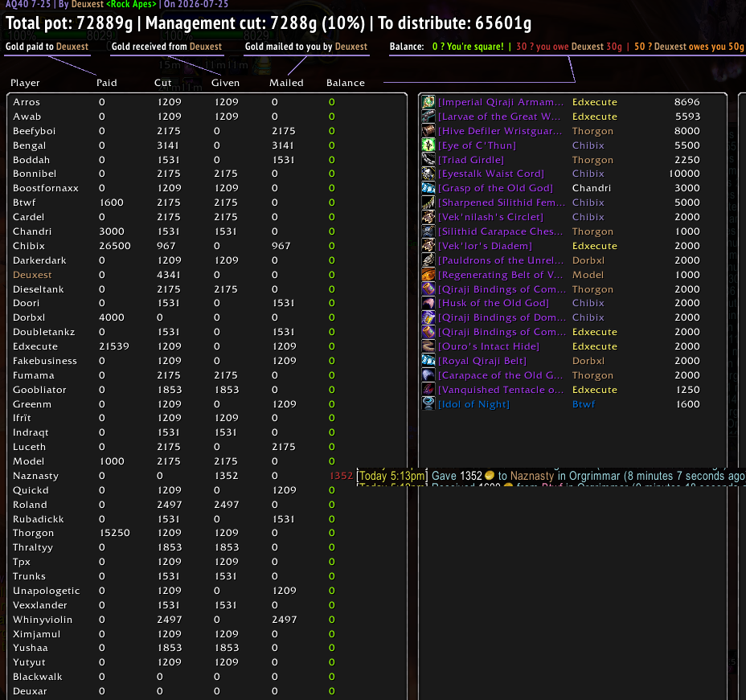
Task: Open the [Royal Qiraji Belt] item link
Action: [482, 361]
